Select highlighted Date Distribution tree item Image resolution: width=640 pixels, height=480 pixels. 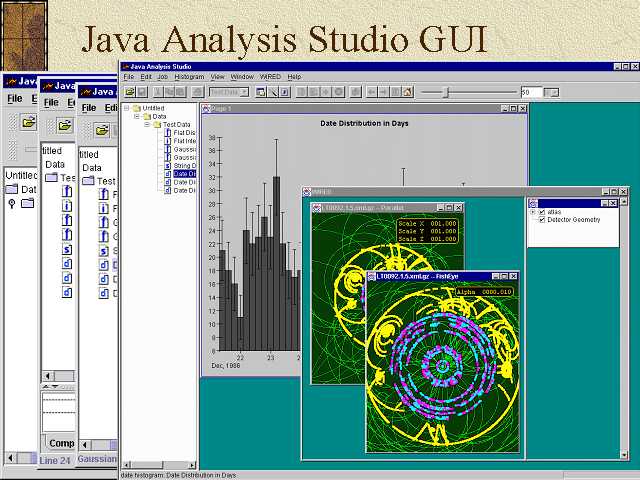pyautogui.click(x=184, y=173)
